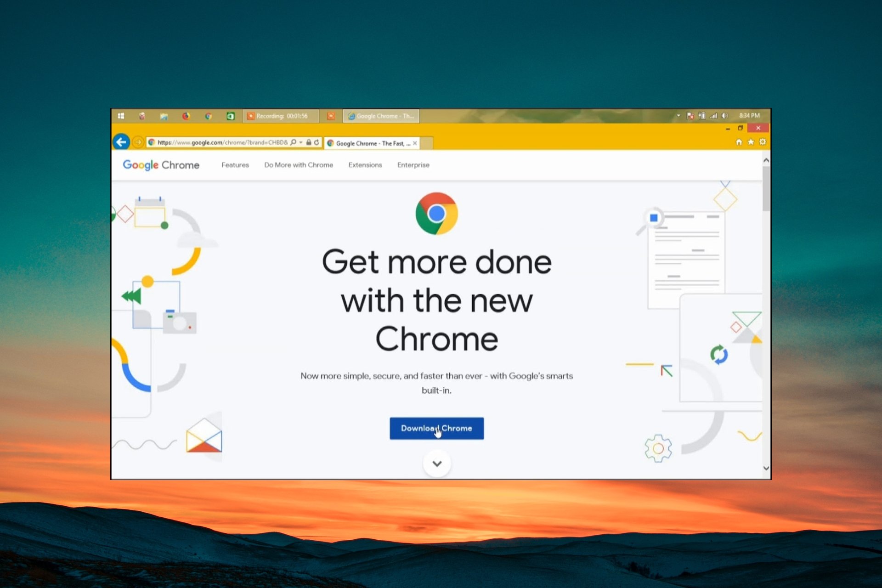The height and width of the screenshot is (588, 882).
Task: Open the Extensions menu item
Action: tap(365, 165)
